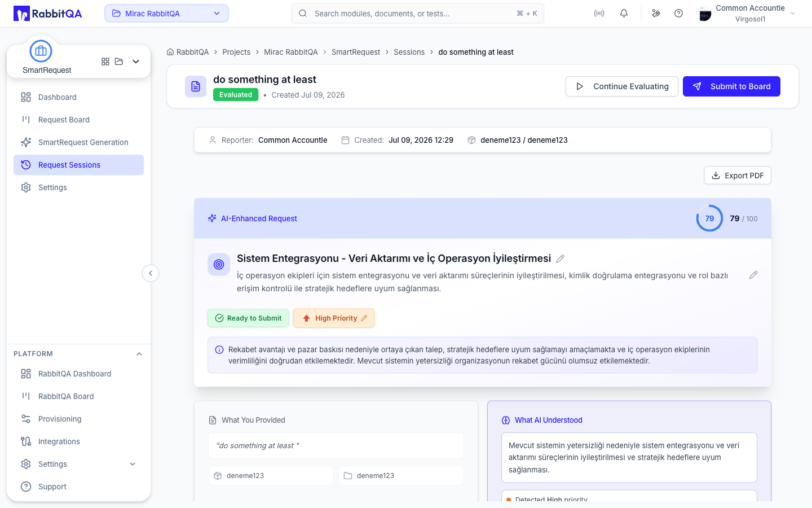Select Request Sessions menu item
Viewport: 812px width, 508px height.
78,165
